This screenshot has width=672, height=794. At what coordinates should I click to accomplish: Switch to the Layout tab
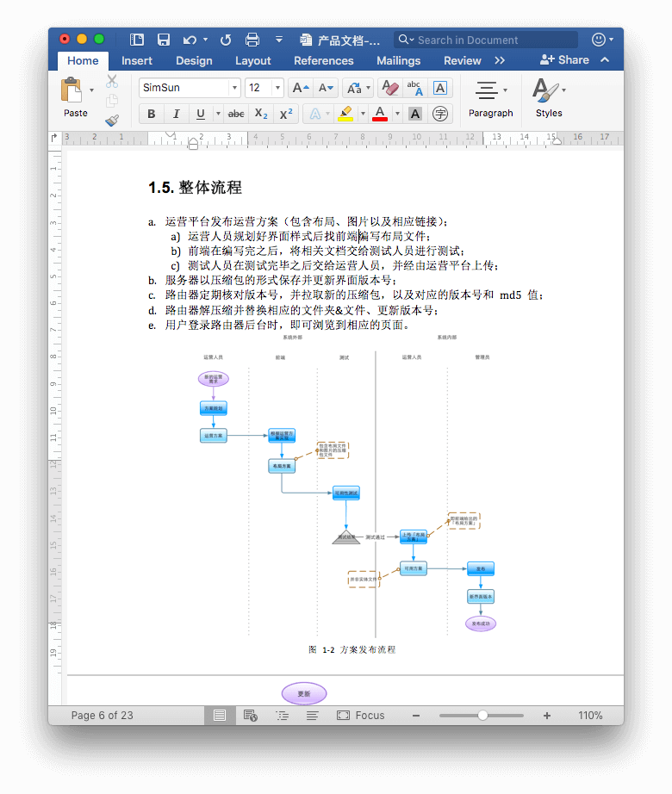pos(252,60)
